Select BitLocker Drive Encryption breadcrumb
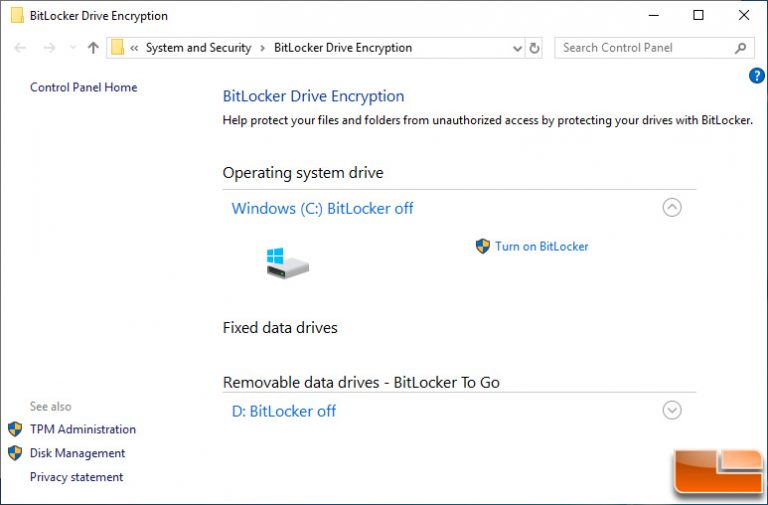 point(343,48)
